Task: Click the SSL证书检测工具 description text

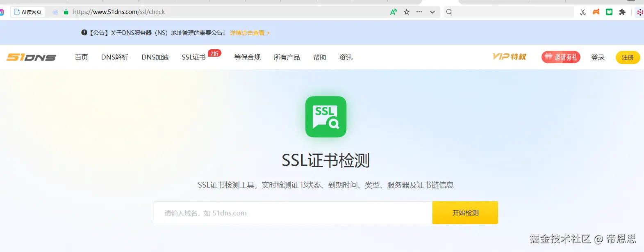Action: tap(325, 185)
